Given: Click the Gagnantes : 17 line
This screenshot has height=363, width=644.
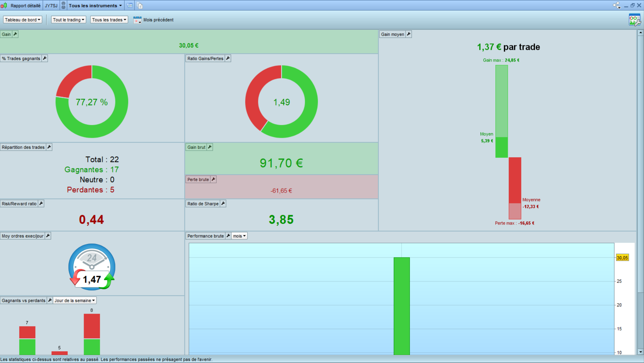Looking at the screenshot, I should (91, 170).
